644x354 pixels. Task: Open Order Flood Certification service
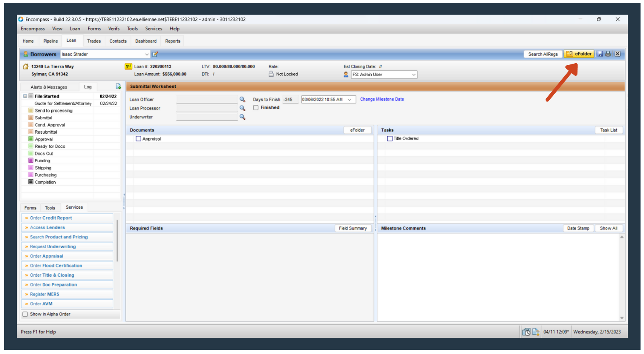pos(67,266)
